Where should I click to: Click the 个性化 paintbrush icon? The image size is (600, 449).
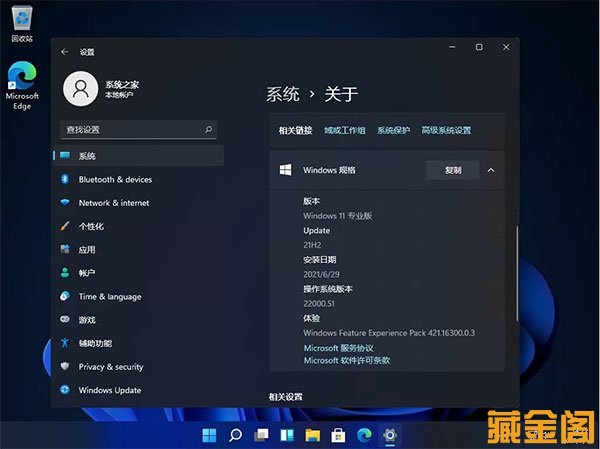coord(65,226)
